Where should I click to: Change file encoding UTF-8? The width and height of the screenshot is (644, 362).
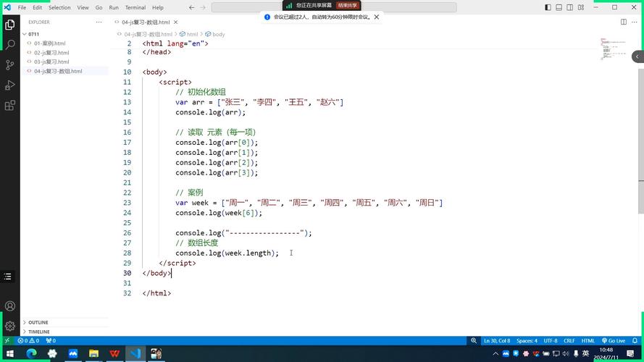[x=551, y=341]
